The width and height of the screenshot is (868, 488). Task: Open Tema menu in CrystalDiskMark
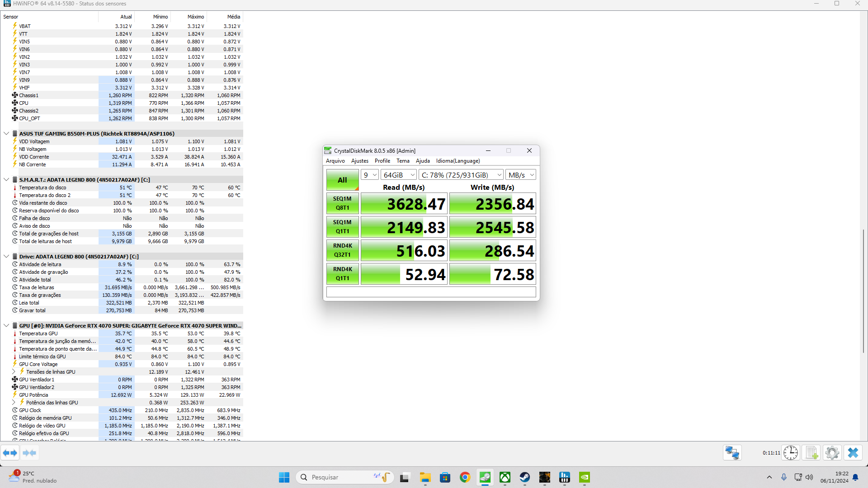pyautogui.click(x=403, y=161)
